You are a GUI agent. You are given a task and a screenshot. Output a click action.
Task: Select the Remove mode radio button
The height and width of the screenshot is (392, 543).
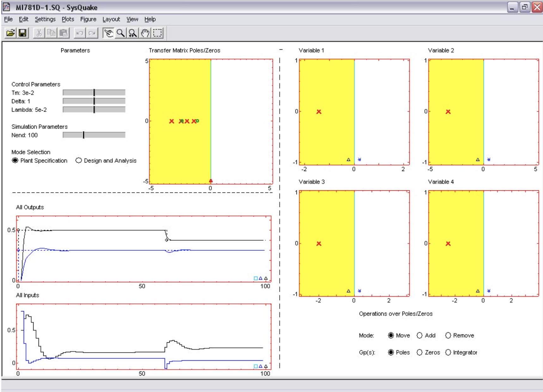448,335
